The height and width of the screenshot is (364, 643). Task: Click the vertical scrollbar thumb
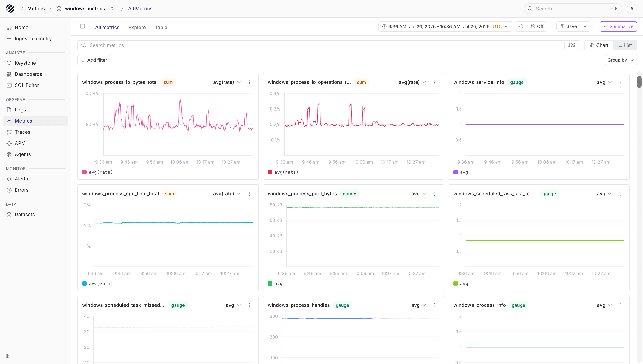pyautogui.click(x=639, y=82)
